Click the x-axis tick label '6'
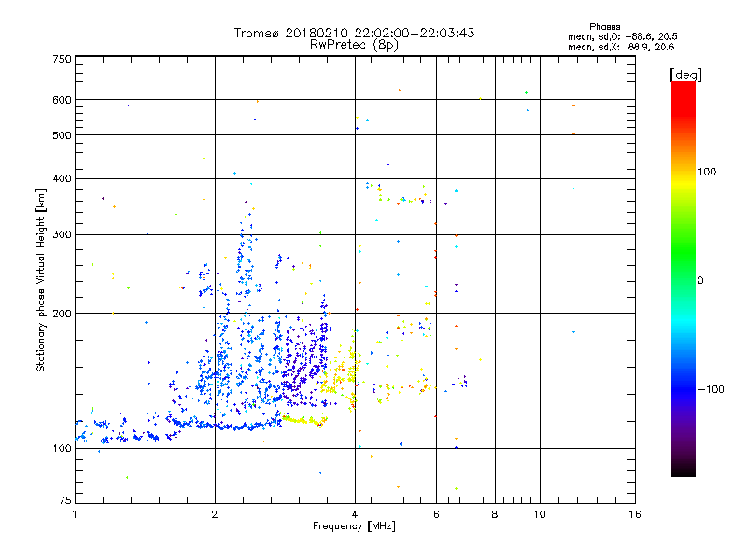Viewport: 747px width, 560px height. (x=436, y=514)
